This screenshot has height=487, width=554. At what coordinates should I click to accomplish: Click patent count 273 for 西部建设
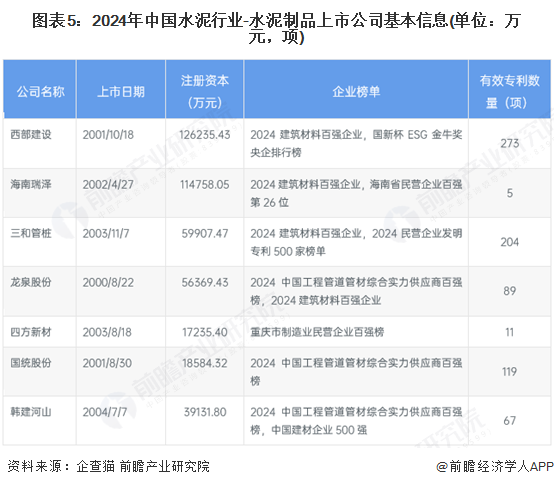click(509, 143)
